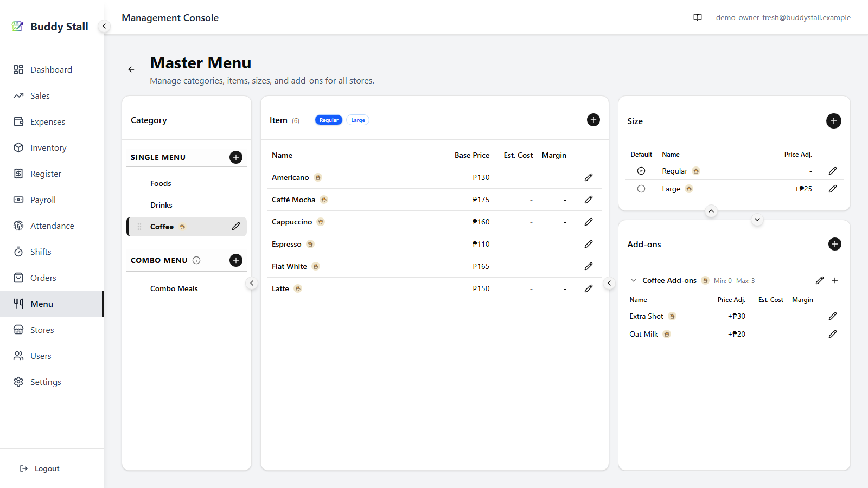868x488 pixels.
Task: Open the Sales page
Action: pyautogui.click(x=52, y=95)
